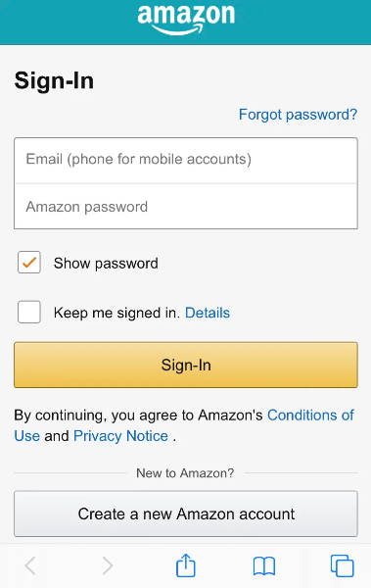Go back with the browser back arrow
Viewport: 371px width, 588px height.
pyautogui.click(x=30, y=565)
